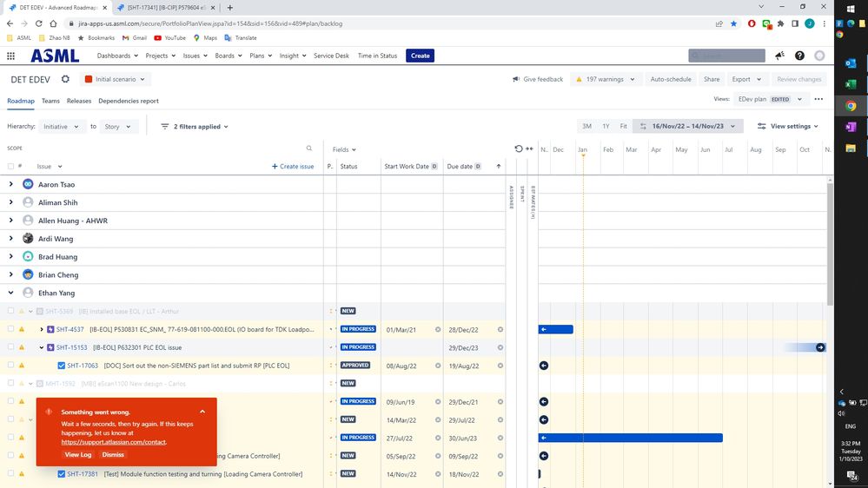Open the more options ellipsis next to views

tap(818, 99)
